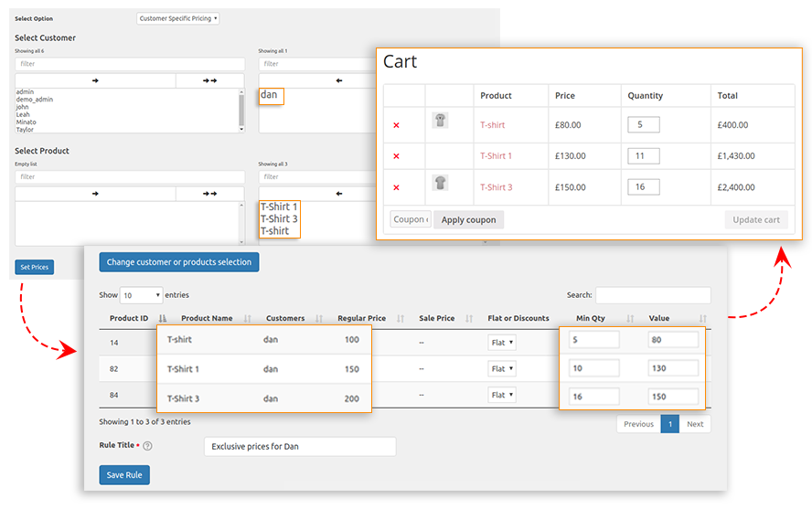Focus the available products filter field
The width and height of the screenshot is (812, 509).
click(130, 177)
